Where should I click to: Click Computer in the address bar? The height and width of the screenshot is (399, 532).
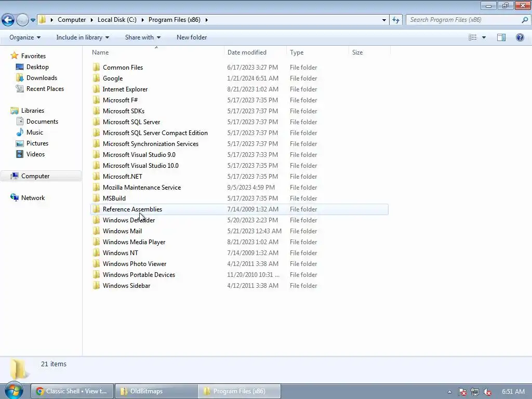coord(72,20)
